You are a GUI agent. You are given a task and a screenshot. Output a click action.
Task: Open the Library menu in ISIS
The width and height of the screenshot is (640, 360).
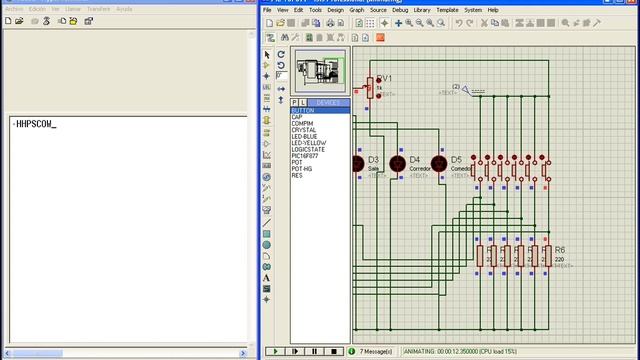pyautogui.click(x=422, y=10)
